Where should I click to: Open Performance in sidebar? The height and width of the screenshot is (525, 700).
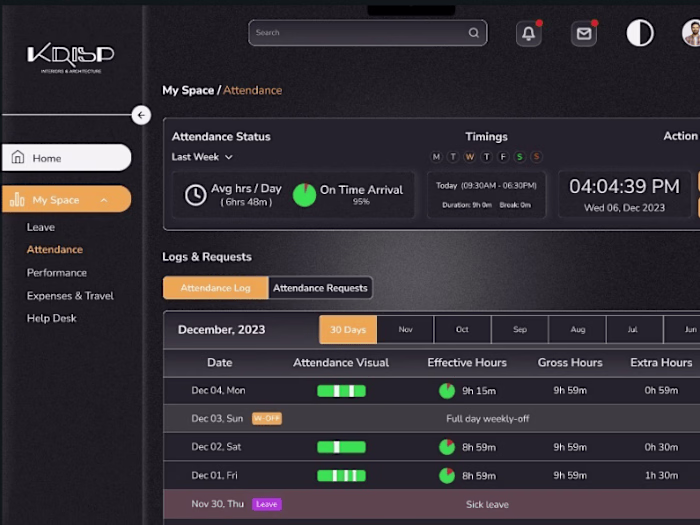(x=57, y=273)
